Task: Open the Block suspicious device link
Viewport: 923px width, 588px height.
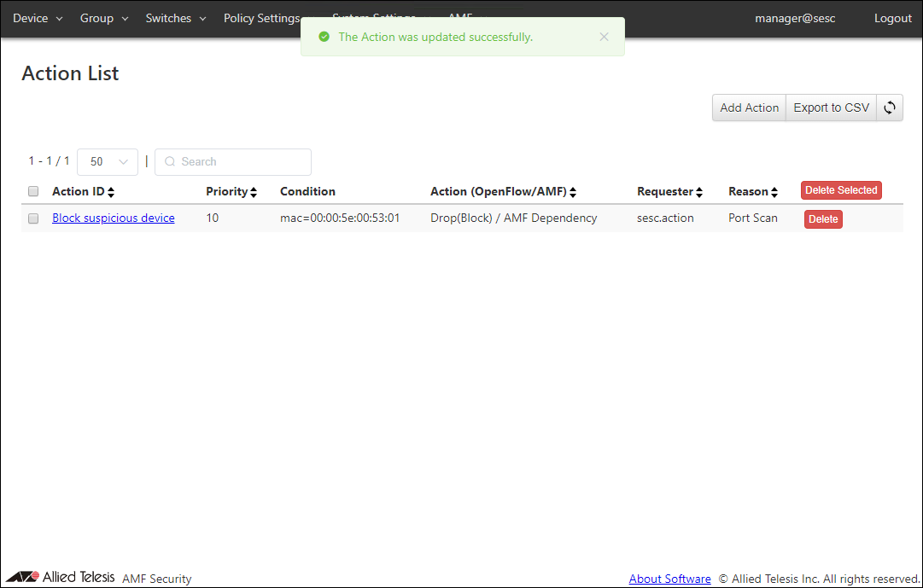Action: point(113,218)
